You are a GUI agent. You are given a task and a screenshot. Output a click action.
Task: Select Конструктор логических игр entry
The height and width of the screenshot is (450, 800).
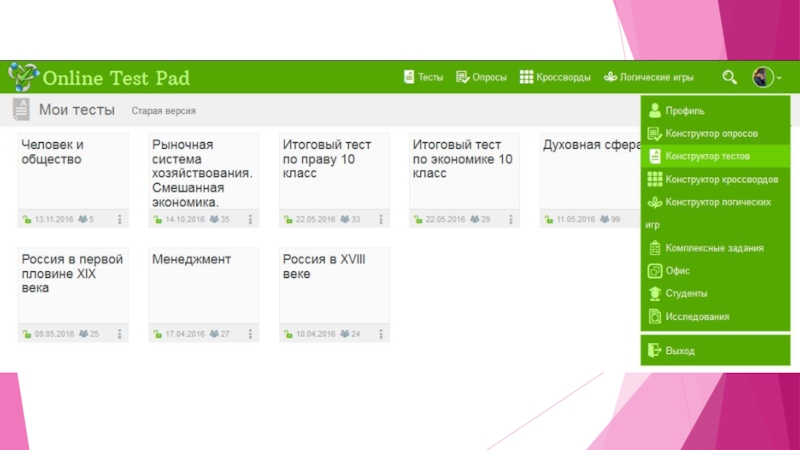(715, 213)
